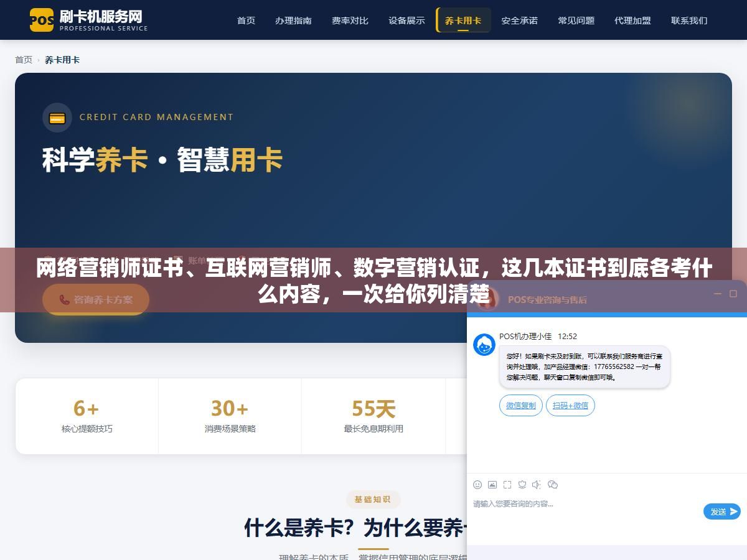Minimize the POS专业咨询与售后 chat window
Image resolution: width=747 pixels, height=560 pixels.
[717, 294]
